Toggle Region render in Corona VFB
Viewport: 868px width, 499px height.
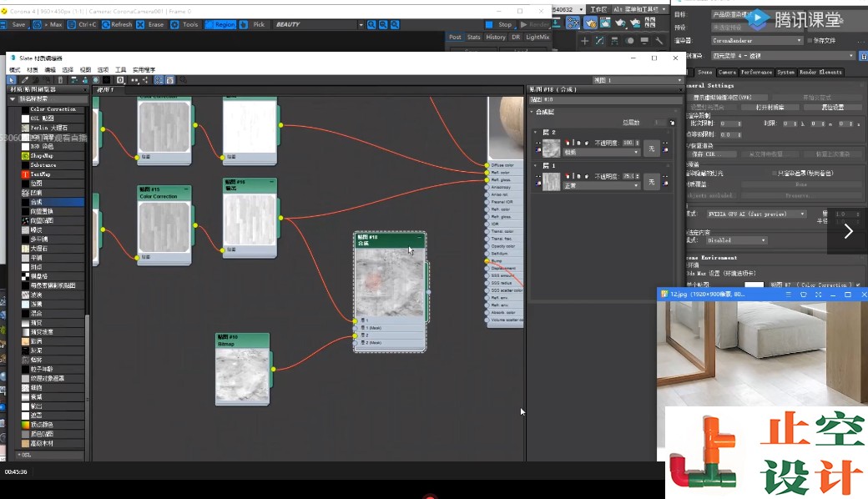pyautogui.click(x=220, y=24)
